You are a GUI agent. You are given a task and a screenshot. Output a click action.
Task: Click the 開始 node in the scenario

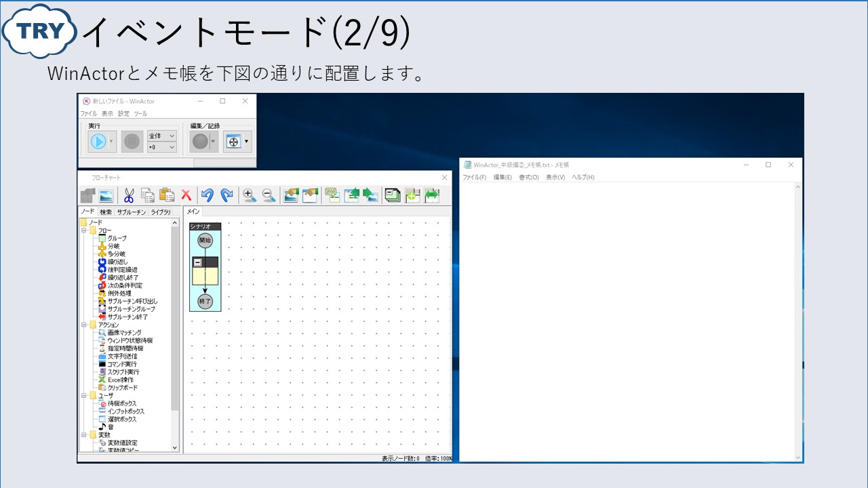[205, 240]
